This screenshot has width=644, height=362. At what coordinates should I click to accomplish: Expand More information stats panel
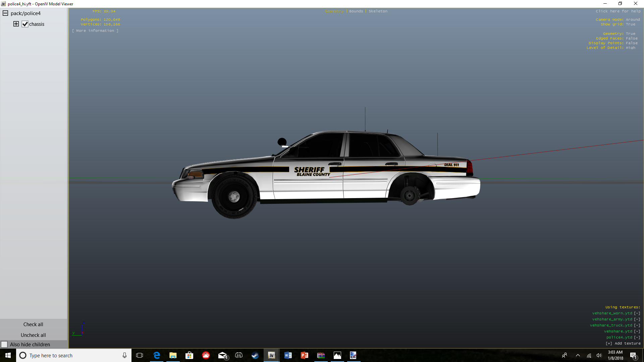pyautogui.click(x=95, y=31)
